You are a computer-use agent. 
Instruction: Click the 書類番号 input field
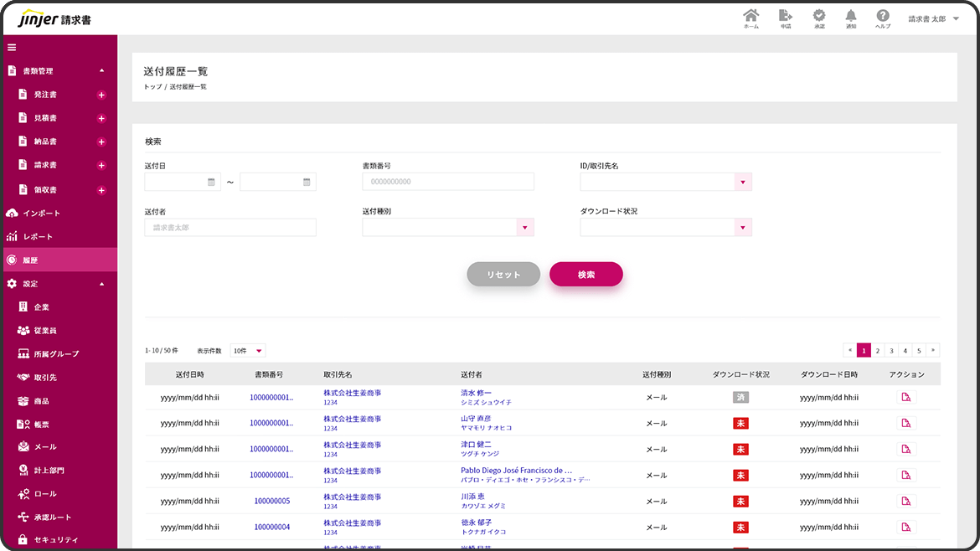pos(448,182)
